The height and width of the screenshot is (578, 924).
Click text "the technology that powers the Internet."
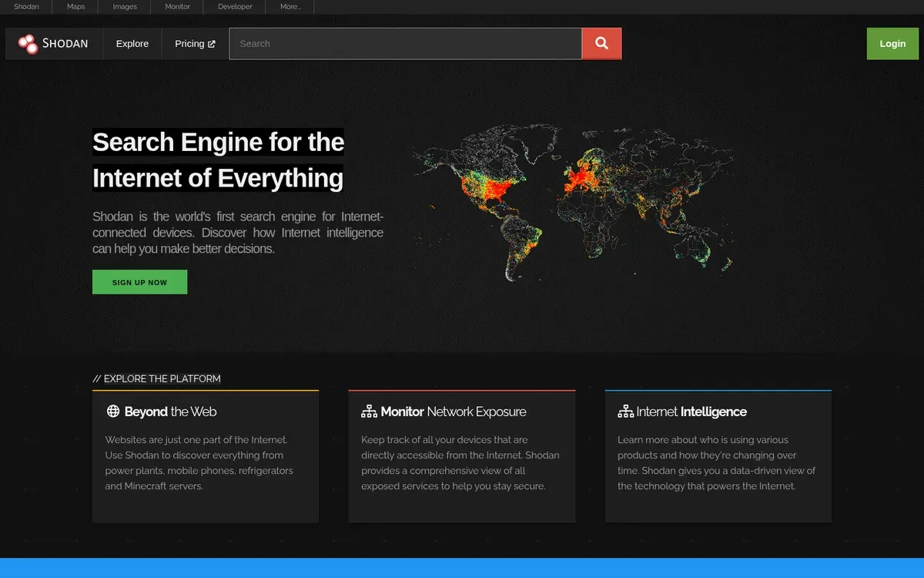706,486
